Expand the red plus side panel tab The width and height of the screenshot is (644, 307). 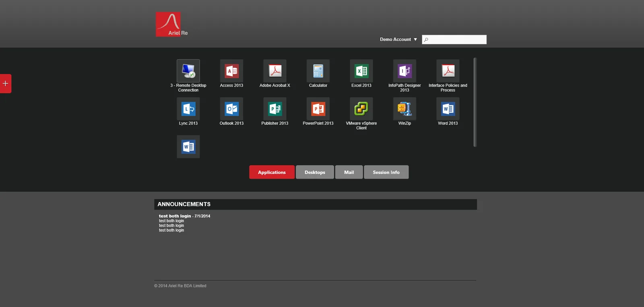[x=6, y=84]
